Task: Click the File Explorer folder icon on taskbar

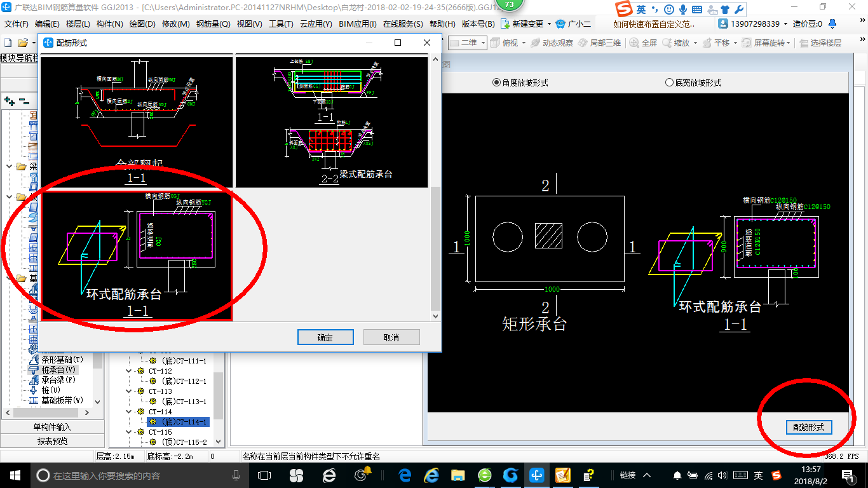Action: point(458,475)
